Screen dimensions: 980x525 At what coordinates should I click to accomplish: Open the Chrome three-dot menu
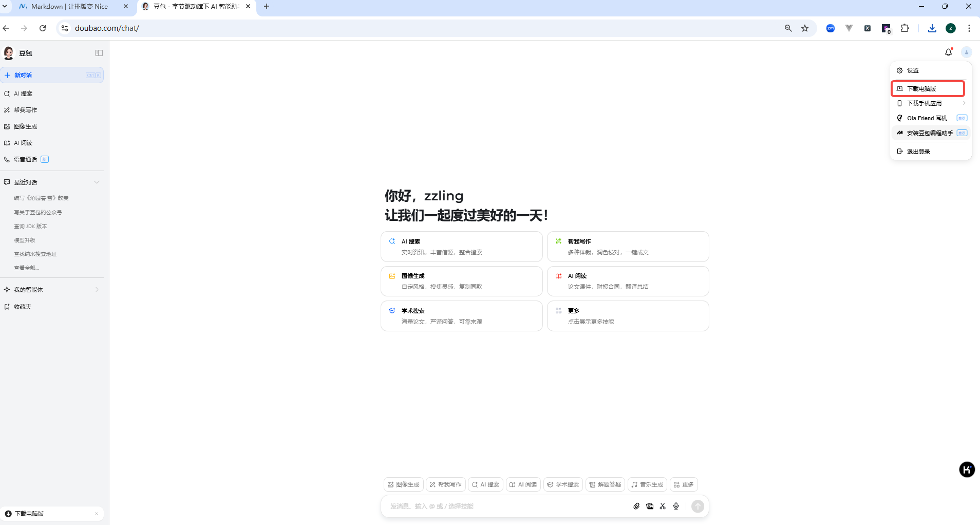click(969, 28)
